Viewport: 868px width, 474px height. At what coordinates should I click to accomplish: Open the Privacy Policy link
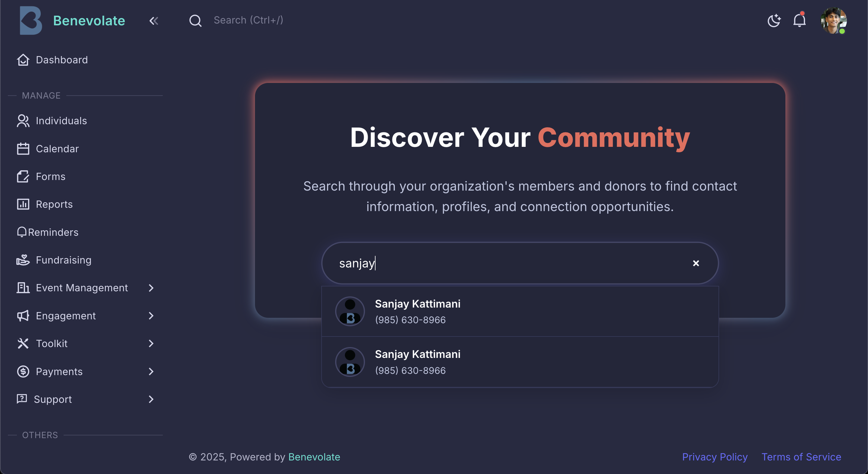point(715,457)
